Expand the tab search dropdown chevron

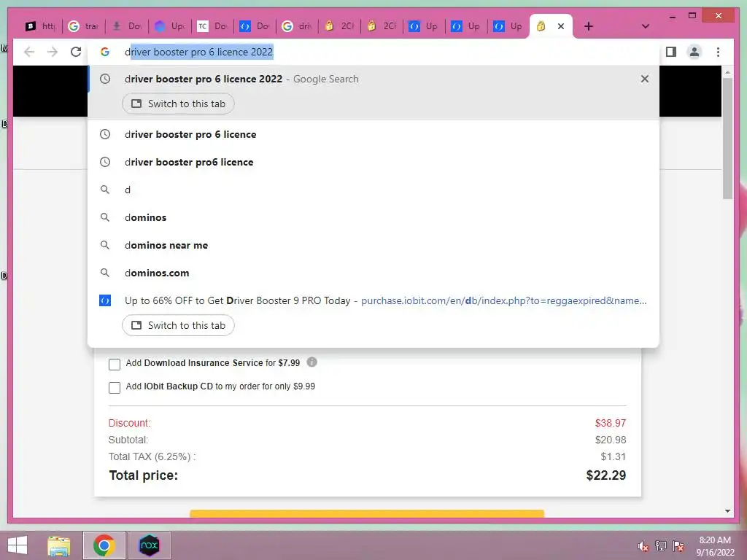tap(646, 26)
